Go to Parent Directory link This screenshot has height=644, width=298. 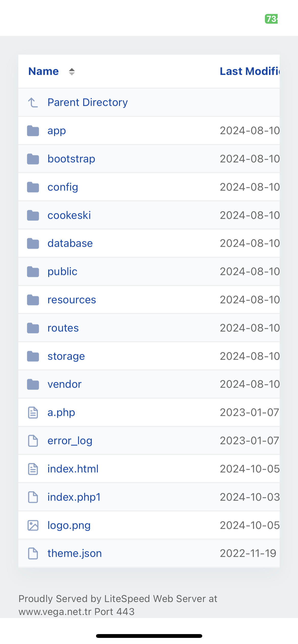click(88, 103)
